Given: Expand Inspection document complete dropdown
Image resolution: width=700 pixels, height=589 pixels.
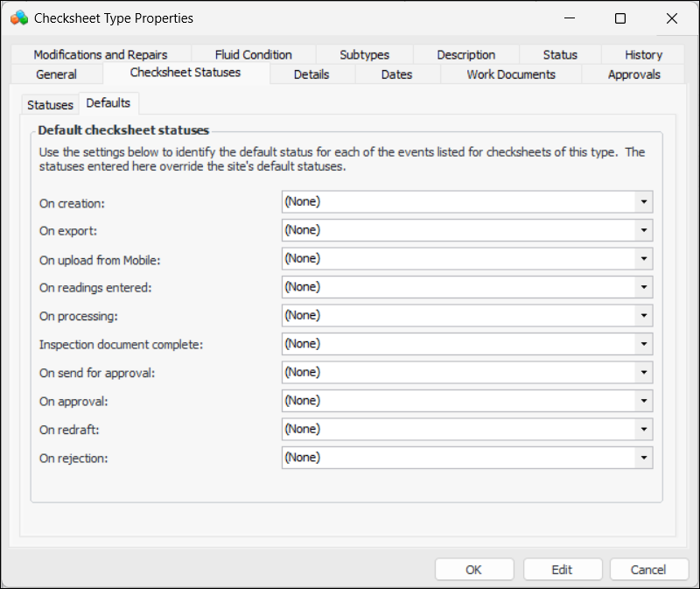Looking at the screenshot, I should tap(643, 344).
